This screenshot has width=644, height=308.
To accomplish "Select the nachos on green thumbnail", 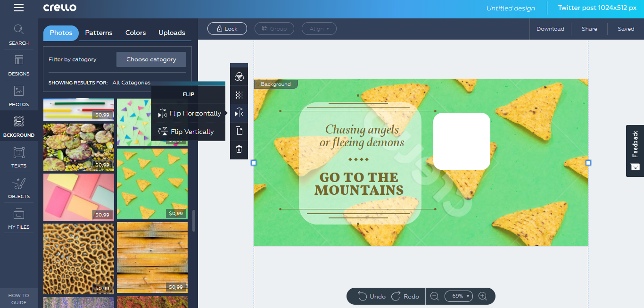I will click(x=152, y=184).
